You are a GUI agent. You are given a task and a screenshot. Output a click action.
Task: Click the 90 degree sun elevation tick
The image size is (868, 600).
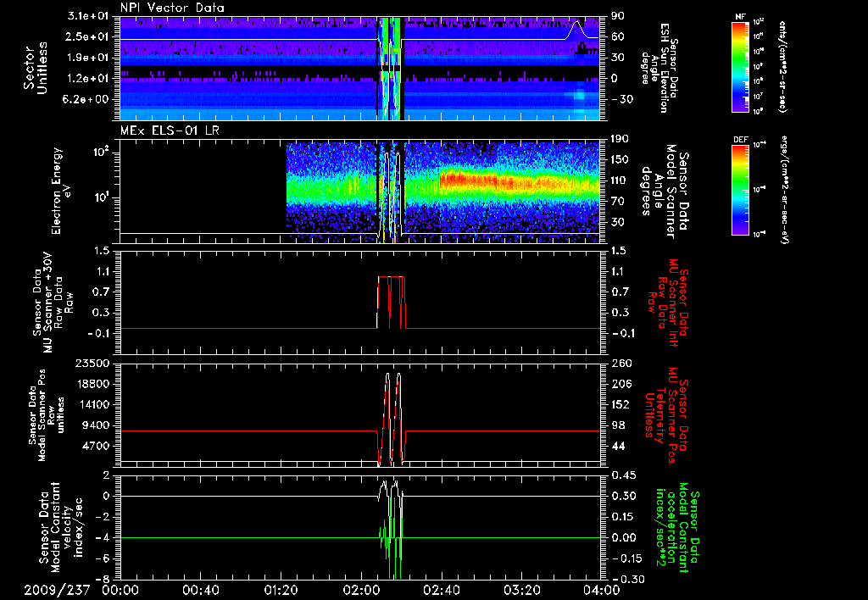617,16
